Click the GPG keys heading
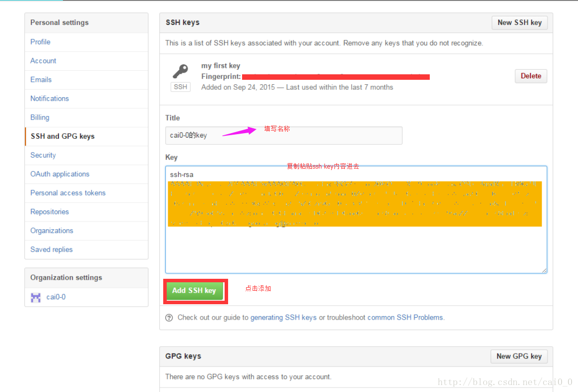Image resolution: width=578 pixels, height=392 pixels. (x=183, y=356)
